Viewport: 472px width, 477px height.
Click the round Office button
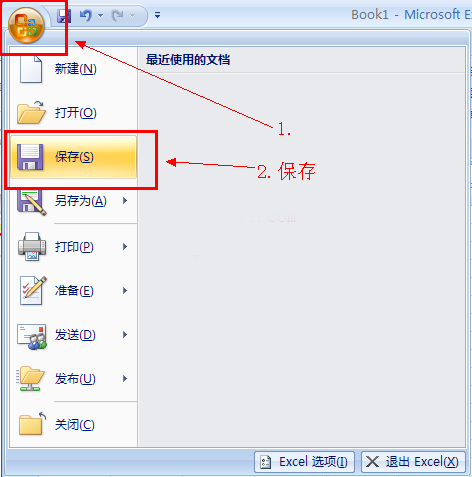tap(26, 25)
